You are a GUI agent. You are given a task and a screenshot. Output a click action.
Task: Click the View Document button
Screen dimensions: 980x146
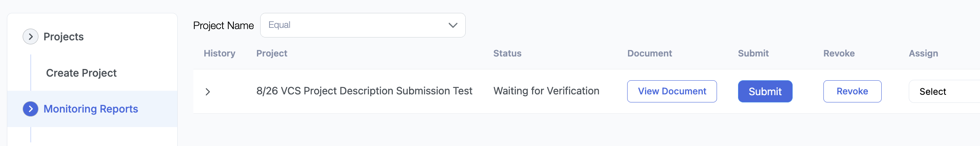pos(672,92)
